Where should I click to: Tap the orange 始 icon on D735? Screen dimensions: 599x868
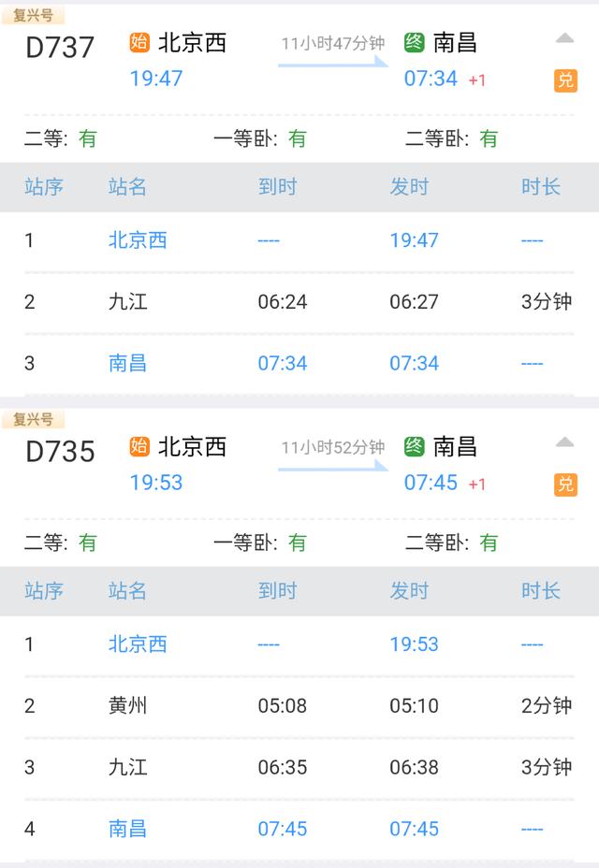tap(139, 446)
